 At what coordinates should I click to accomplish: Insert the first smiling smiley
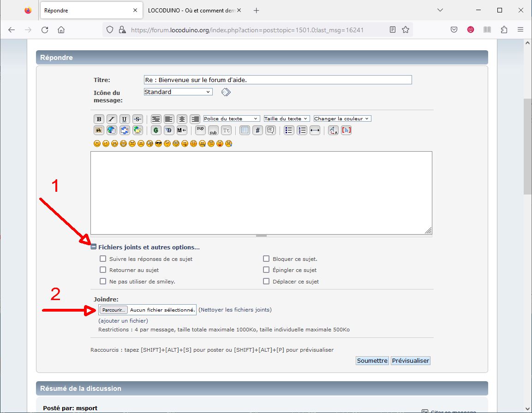click(x=97, y=144)
